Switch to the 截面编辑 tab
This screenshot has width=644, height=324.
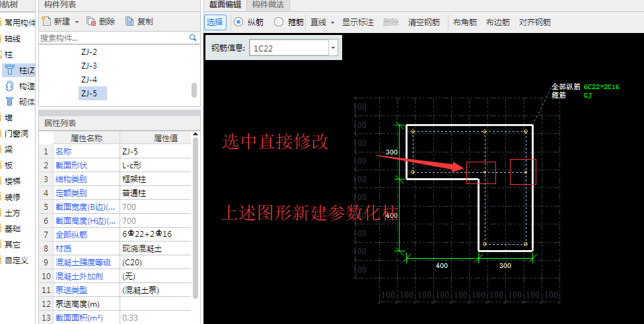(x=225, y=5)
